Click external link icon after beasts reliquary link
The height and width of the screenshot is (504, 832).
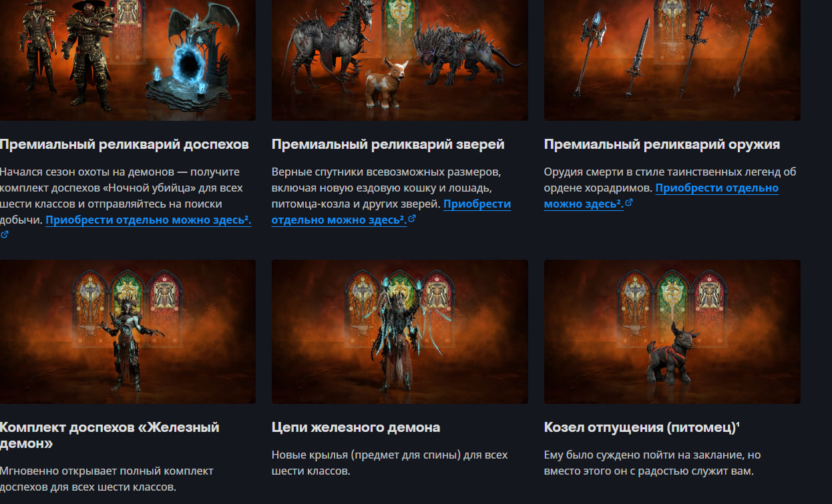coord(412,218)
